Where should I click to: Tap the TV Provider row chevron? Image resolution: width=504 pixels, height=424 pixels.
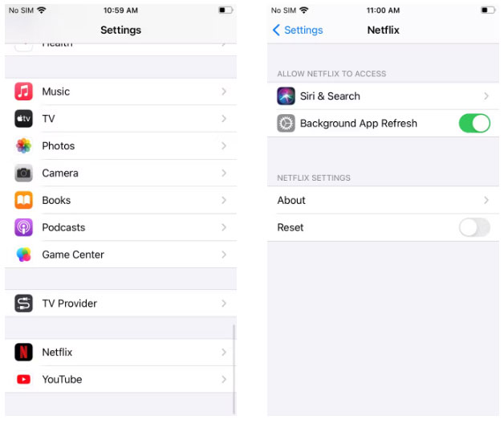pyautogui.click(x=224, y=304)
